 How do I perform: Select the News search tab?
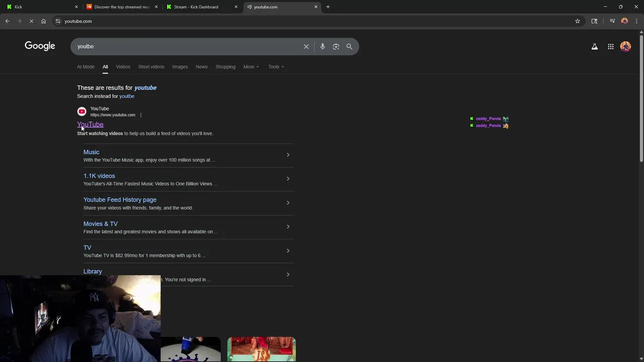pos(201,66)
